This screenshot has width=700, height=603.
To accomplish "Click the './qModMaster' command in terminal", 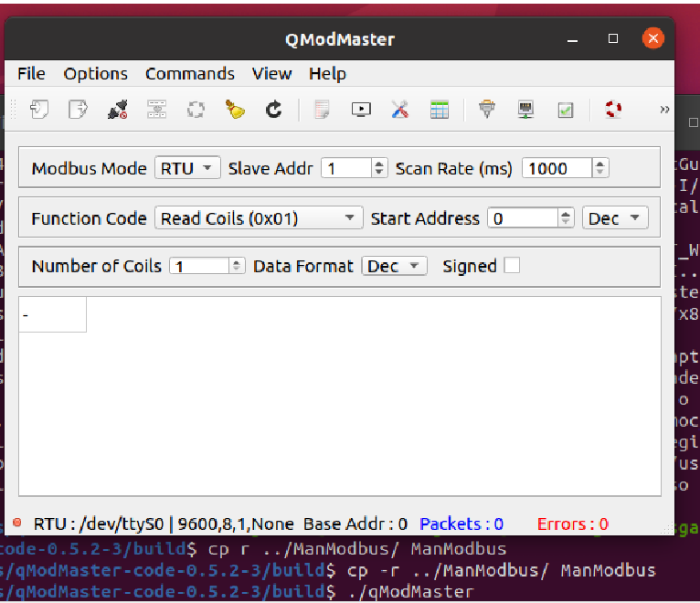I will click(410, 592).
